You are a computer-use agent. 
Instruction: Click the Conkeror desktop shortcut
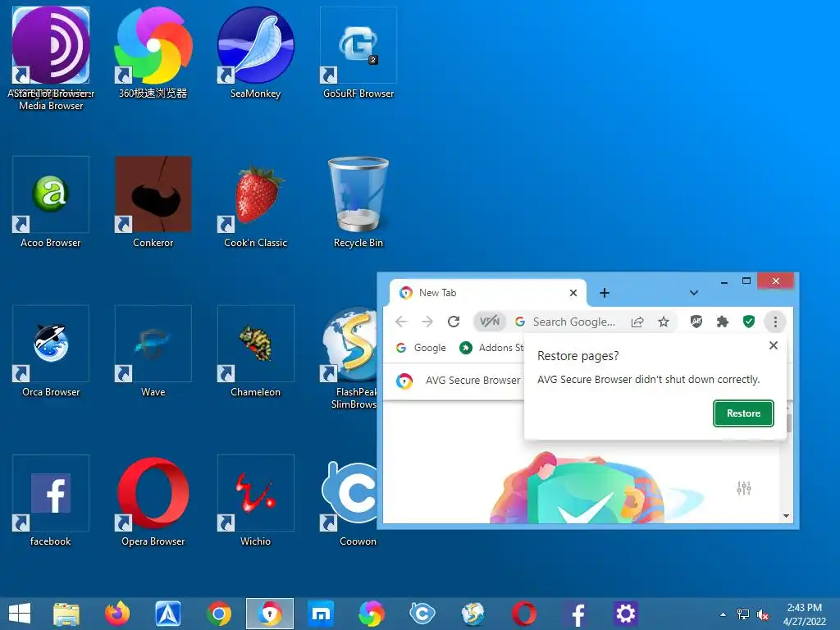pyautogui.click(x=153, y=194)
